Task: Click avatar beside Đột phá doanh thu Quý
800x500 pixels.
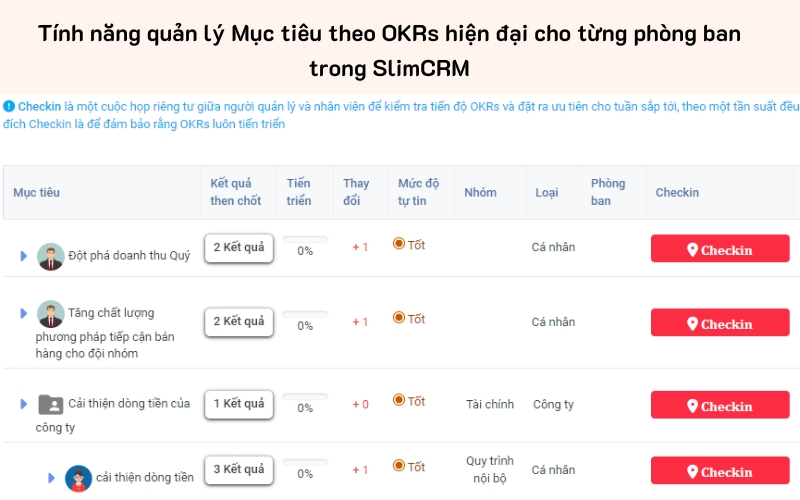Action: pos(50,257)
